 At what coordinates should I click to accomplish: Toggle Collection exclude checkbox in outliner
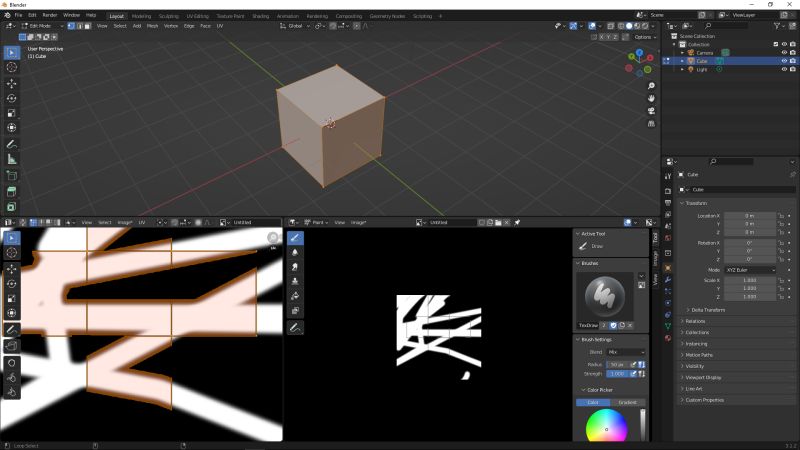click(776, 44)
